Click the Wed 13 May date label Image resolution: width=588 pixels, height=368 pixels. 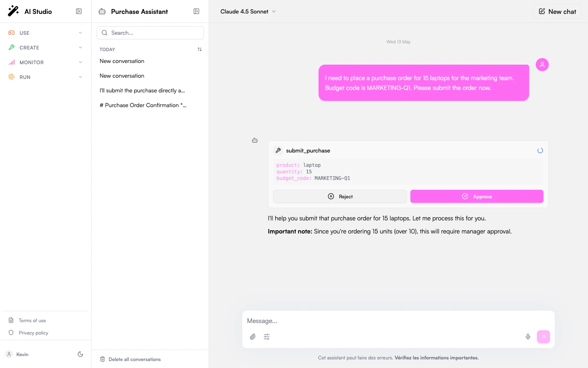click(399, 42)
